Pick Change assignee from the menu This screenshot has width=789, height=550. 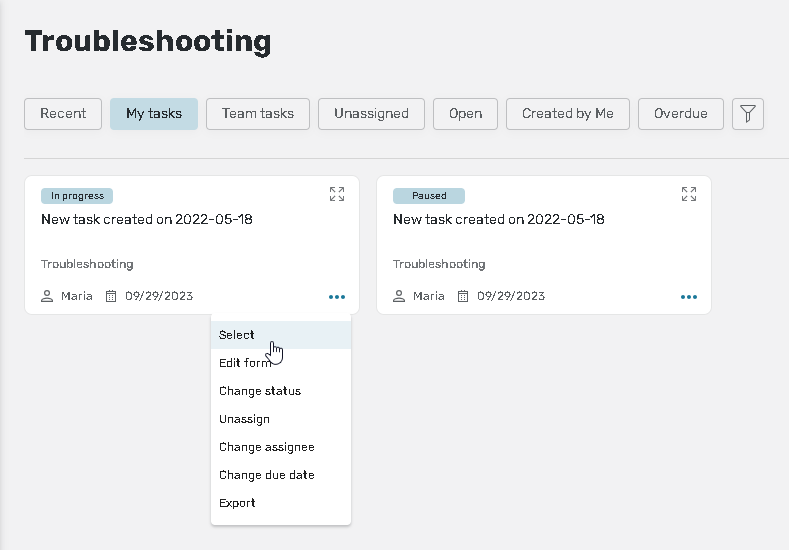[x=266, y=447]
